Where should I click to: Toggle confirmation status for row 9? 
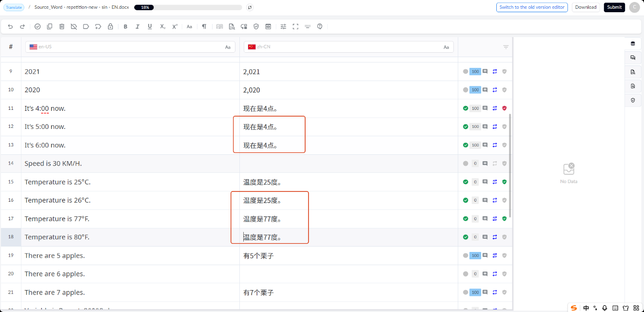pyautogui.click(x=466, y=71)
